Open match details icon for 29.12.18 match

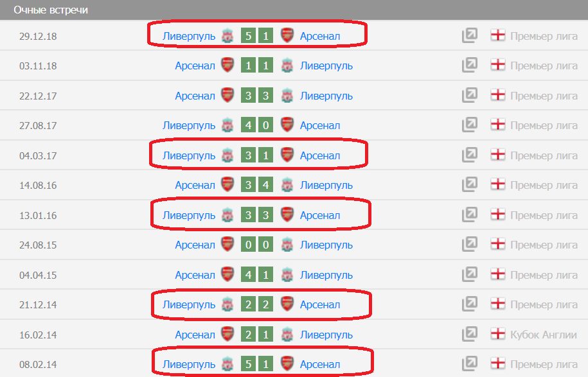470,36
